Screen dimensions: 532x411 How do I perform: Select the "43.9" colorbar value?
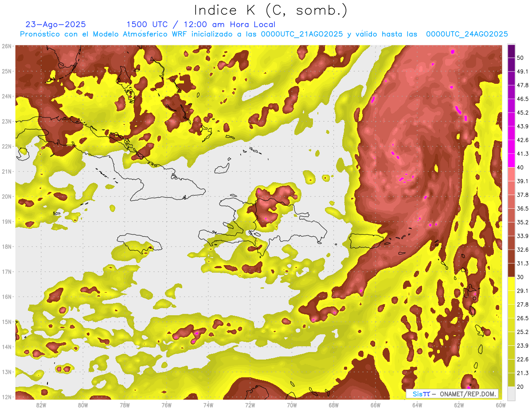[x=523, y=126]
